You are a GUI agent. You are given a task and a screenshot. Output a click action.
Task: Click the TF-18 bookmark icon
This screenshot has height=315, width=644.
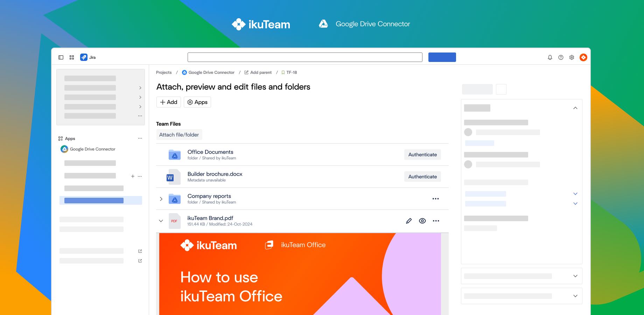[283, 72]
